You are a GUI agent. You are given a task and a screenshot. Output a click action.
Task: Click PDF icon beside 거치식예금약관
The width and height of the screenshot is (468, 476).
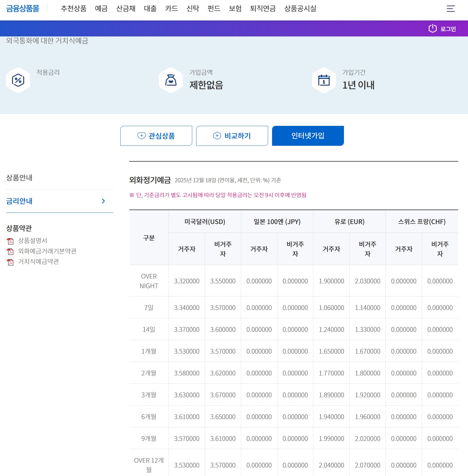(10, 262)
